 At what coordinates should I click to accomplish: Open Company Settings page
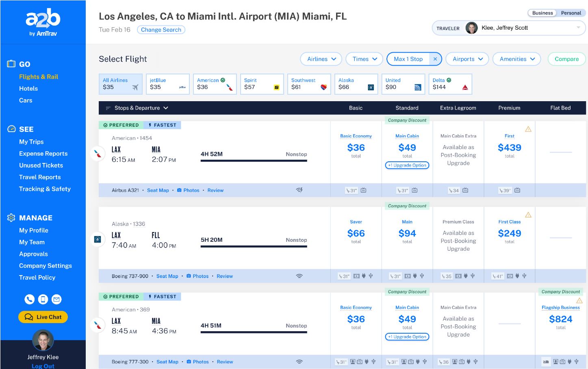tap(46, 266)
